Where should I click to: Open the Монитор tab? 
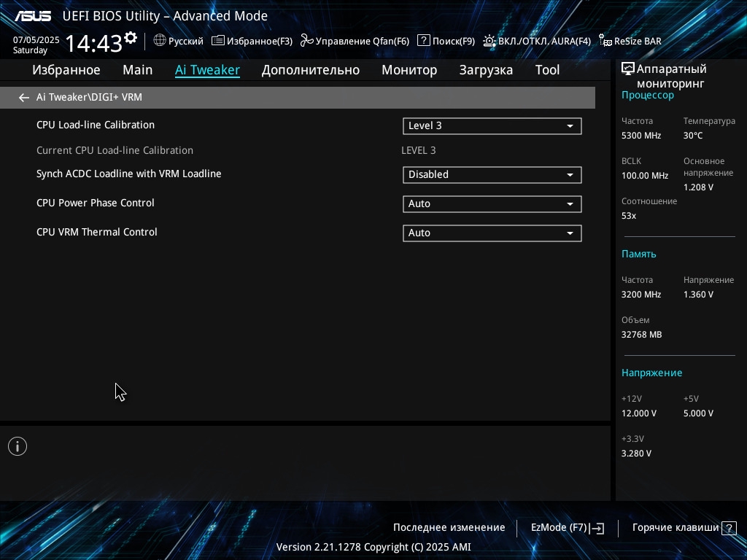coord(409,70)
